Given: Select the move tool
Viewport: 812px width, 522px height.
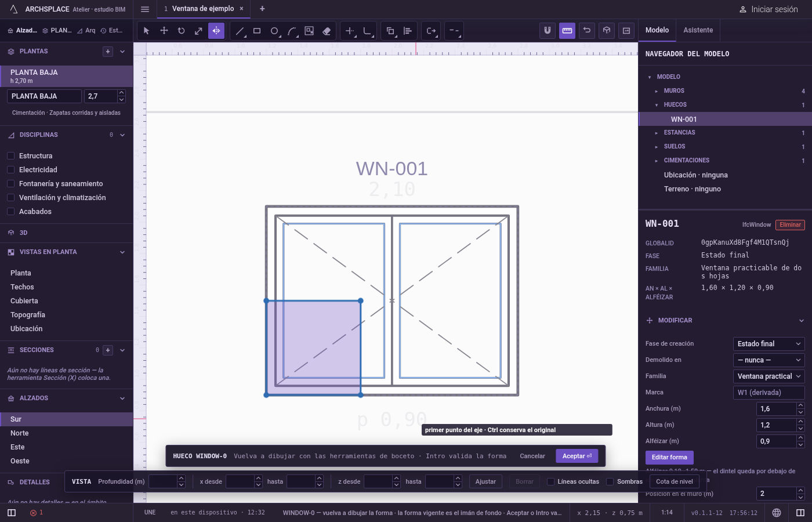Looking at the screenshot, I should click(164, 31).
